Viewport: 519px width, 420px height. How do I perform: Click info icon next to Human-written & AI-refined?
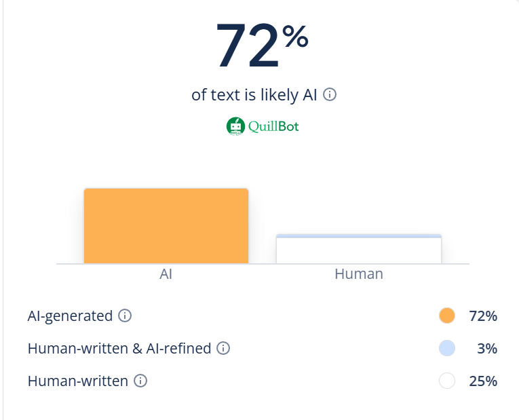223,348
